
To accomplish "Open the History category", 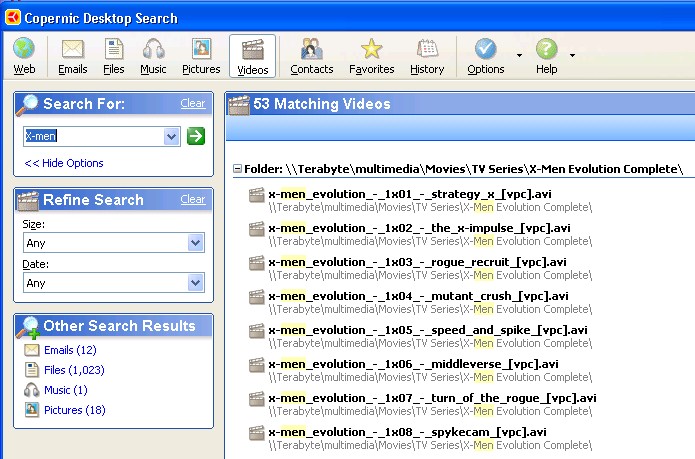I will (427, 56).
